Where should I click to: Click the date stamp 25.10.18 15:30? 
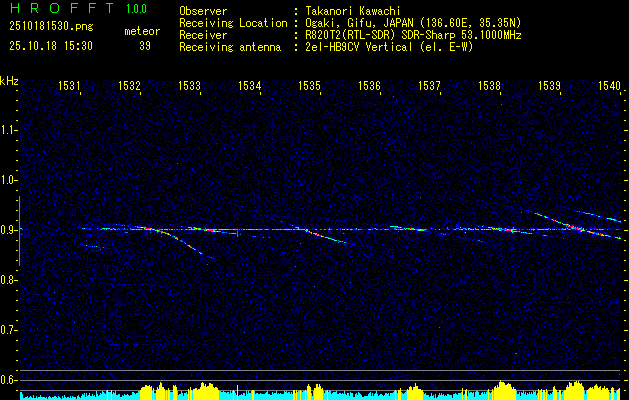click(x=51, y=46)
